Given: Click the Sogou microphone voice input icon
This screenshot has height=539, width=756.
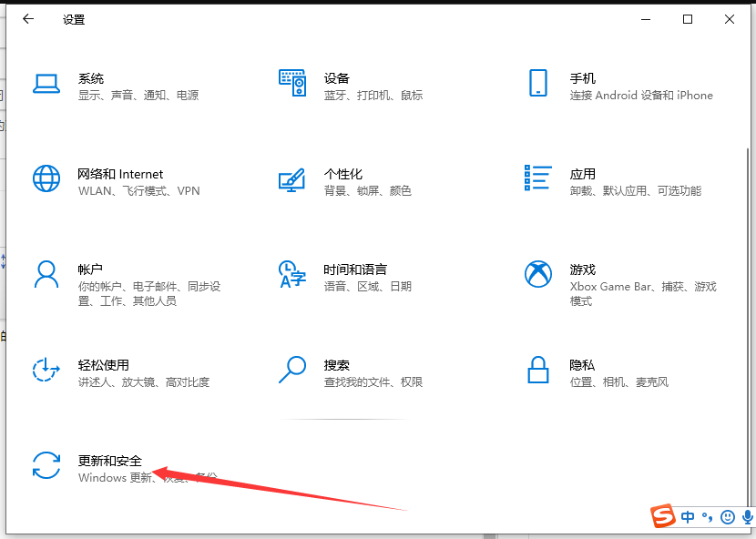Looking at the screenshot, I should click(748, 517).
